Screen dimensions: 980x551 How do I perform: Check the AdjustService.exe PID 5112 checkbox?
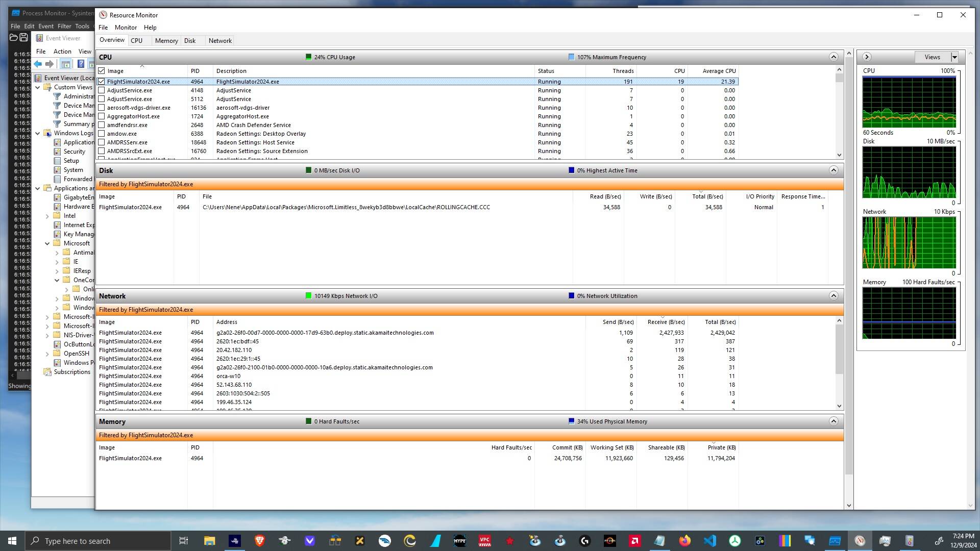102,99
